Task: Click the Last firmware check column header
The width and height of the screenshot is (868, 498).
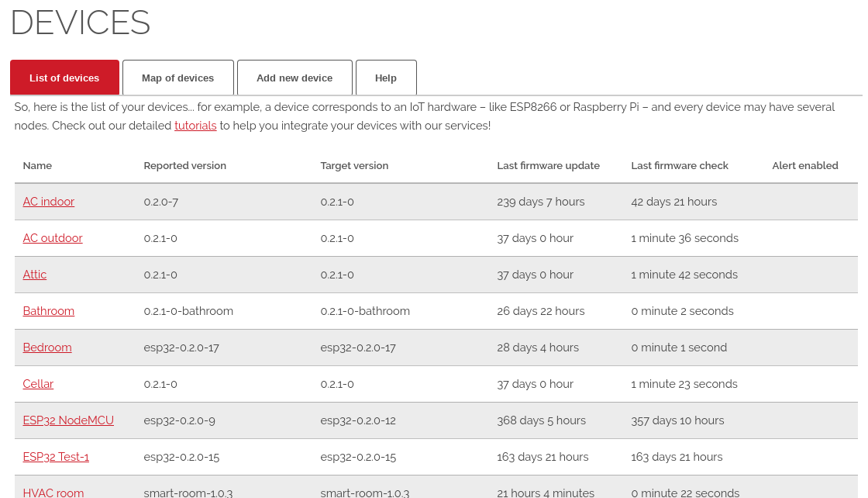Action: (x=680, y=165)
